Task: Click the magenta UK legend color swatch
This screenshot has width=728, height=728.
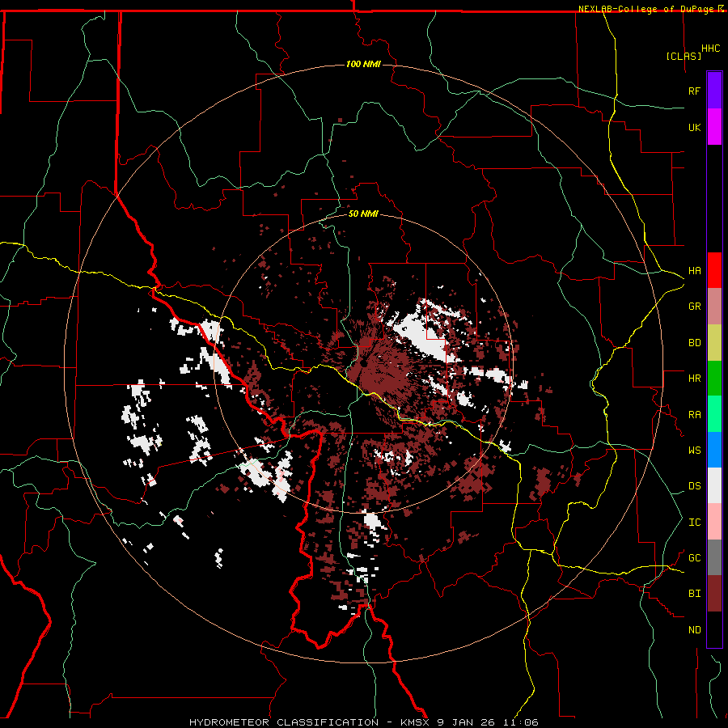Action: (714, 127)
